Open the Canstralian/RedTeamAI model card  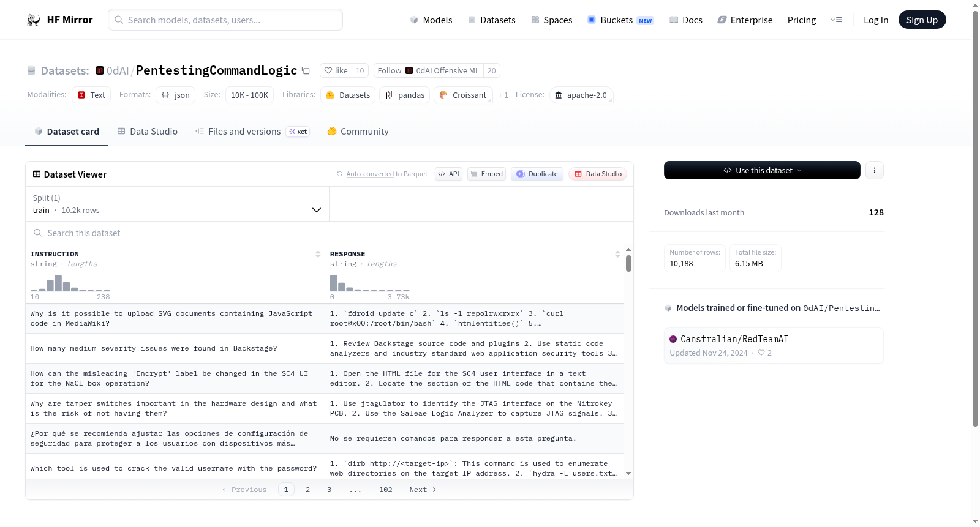click(774, 345)
